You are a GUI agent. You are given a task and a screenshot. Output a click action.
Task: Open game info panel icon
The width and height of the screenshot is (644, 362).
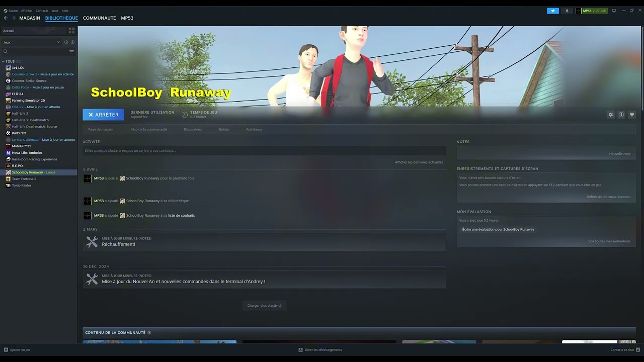(x=621, y=115)
